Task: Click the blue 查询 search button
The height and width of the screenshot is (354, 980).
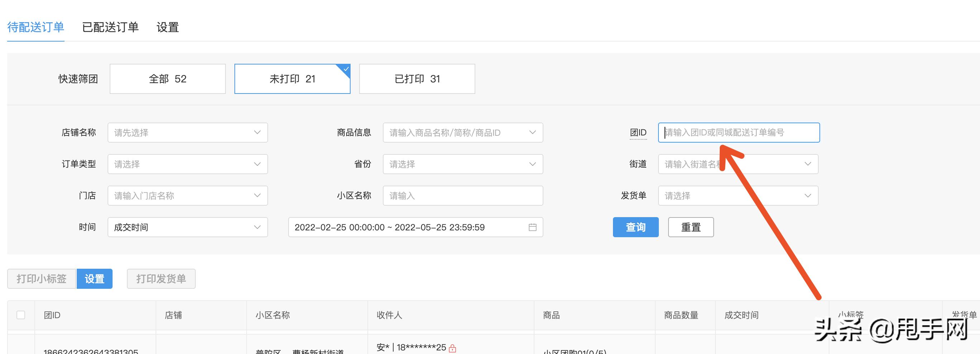Action: [x=635, y=227]
